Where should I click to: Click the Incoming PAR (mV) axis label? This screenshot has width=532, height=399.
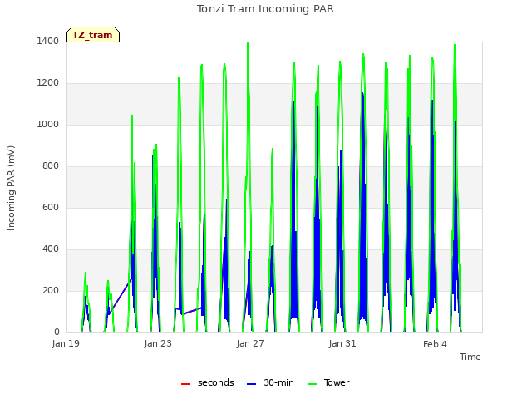[x=11, y=189]
